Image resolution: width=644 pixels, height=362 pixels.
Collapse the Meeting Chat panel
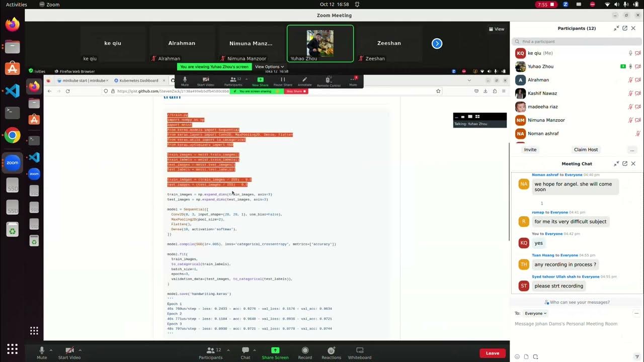(x=616, y=164)
